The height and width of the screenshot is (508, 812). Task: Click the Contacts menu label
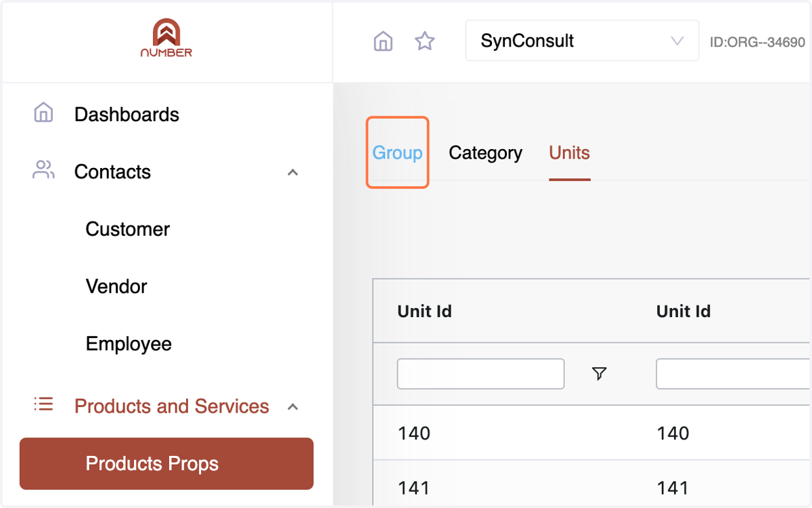(x=112, y=172)
